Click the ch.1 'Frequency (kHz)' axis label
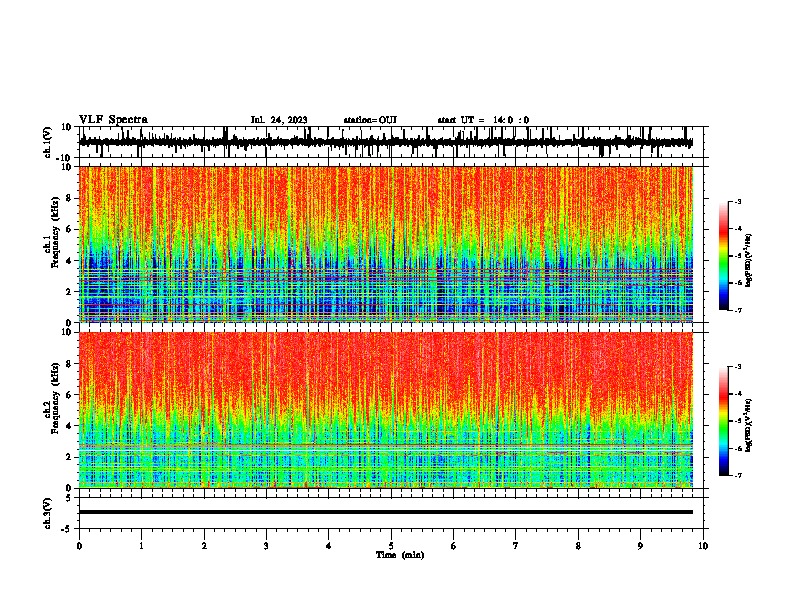The image size is (792, 612). pos(56,233)
